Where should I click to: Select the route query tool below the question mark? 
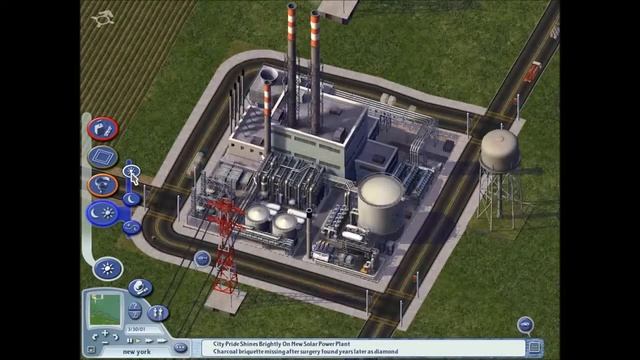[135, 316]
